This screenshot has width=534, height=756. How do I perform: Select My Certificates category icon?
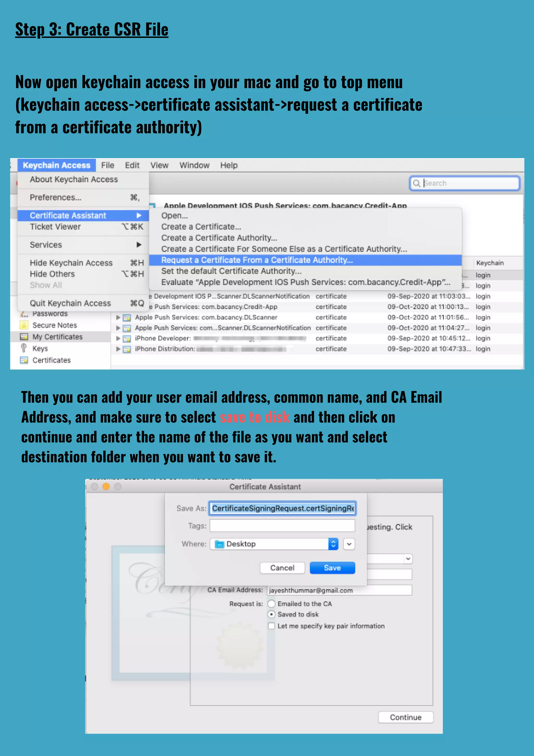[24, 337]
